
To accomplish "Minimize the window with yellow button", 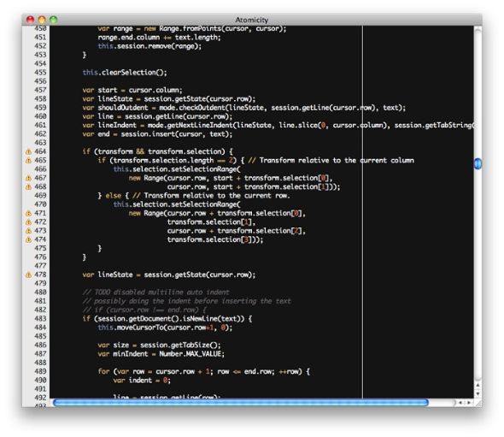I will point(42,20).
